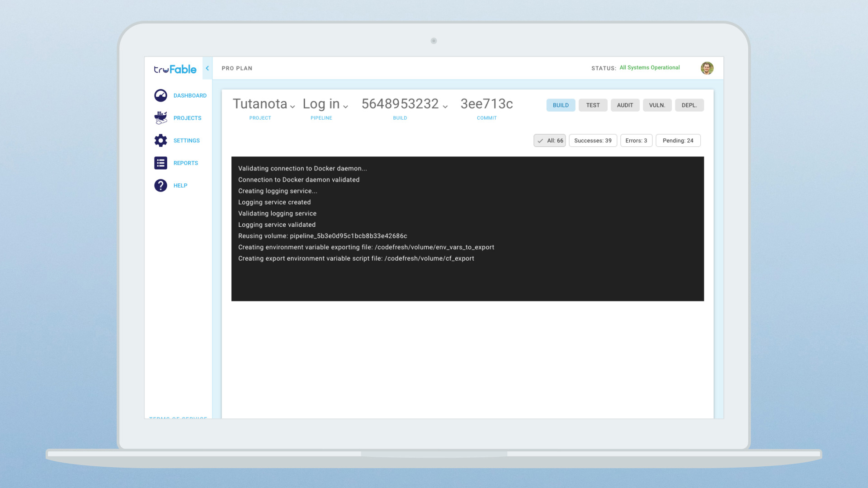This screenshot has height=488, width=868.
Task: Filter logs by Pending: 24
Action: [677, 141]
